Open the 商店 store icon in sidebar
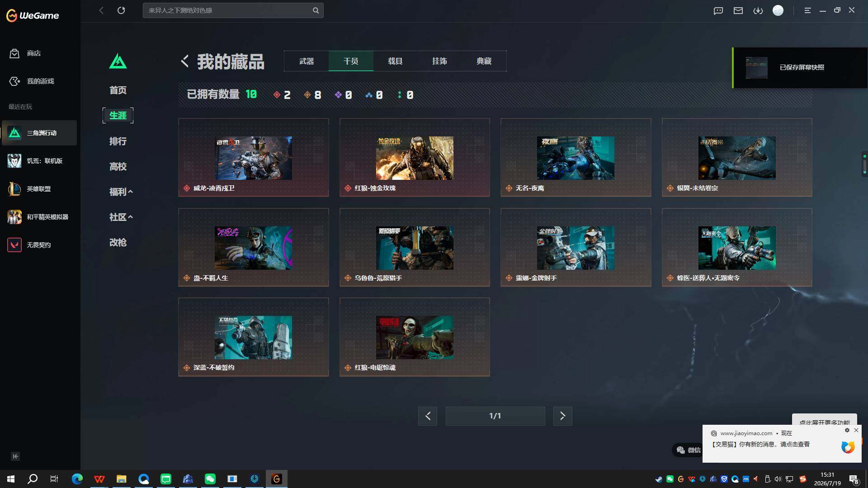This screenshot has width=868, height=488. (14, 53)
